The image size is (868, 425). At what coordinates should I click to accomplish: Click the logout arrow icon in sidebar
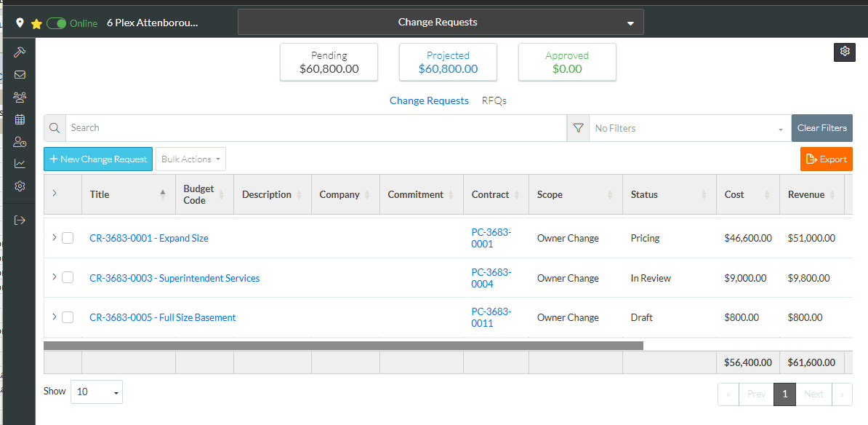pos(20,220)
